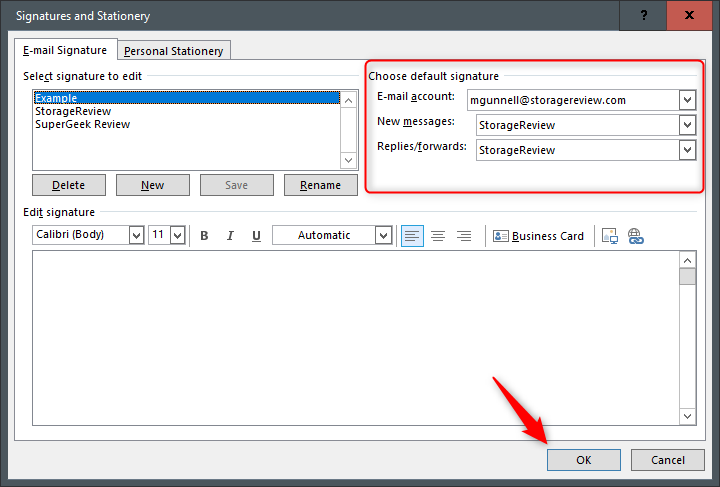The width and height of the screenshot is (720, 487).
Task: Expand the New messages signature dropdown
Action: point(687,125)
